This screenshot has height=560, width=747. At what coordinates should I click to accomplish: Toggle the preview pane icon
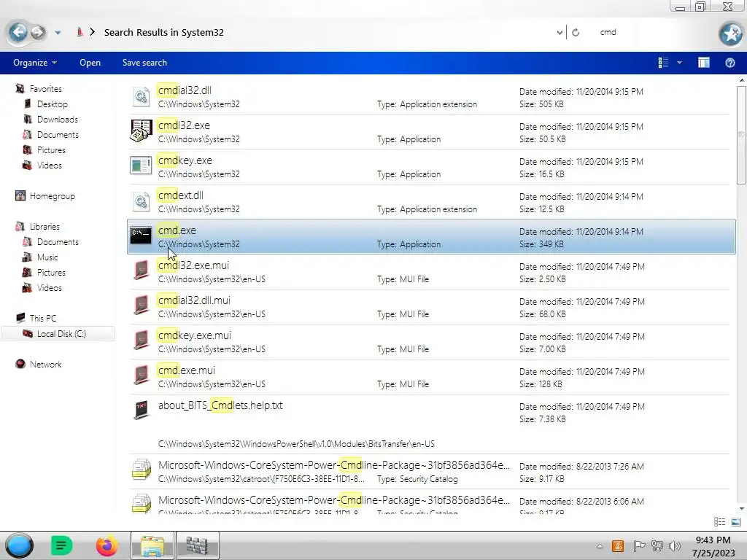click(704, 63)
